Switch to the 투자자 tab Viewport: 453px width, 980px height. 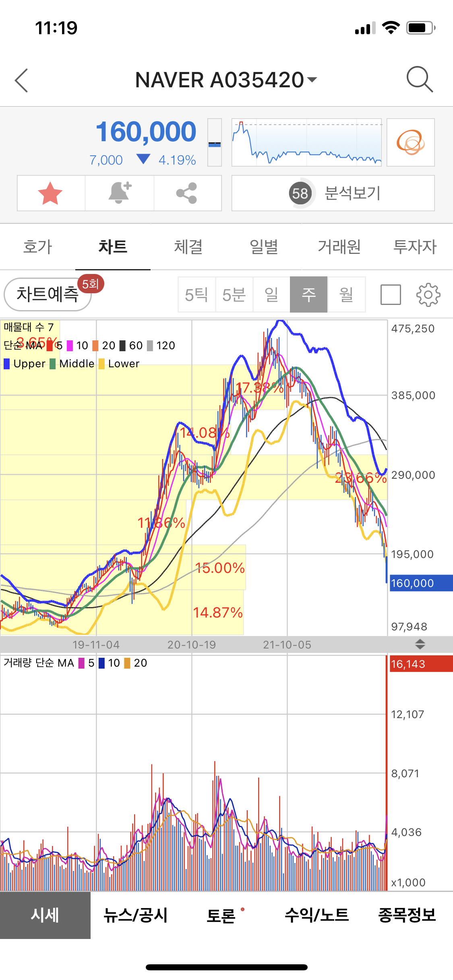[x=415, y=247]
